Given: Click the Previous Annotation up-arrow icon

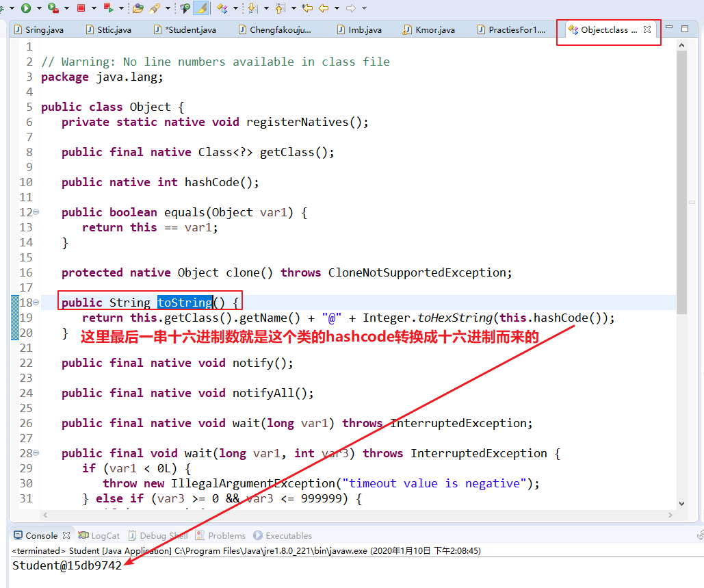Looking at the screenshot, I should (281, 8).
